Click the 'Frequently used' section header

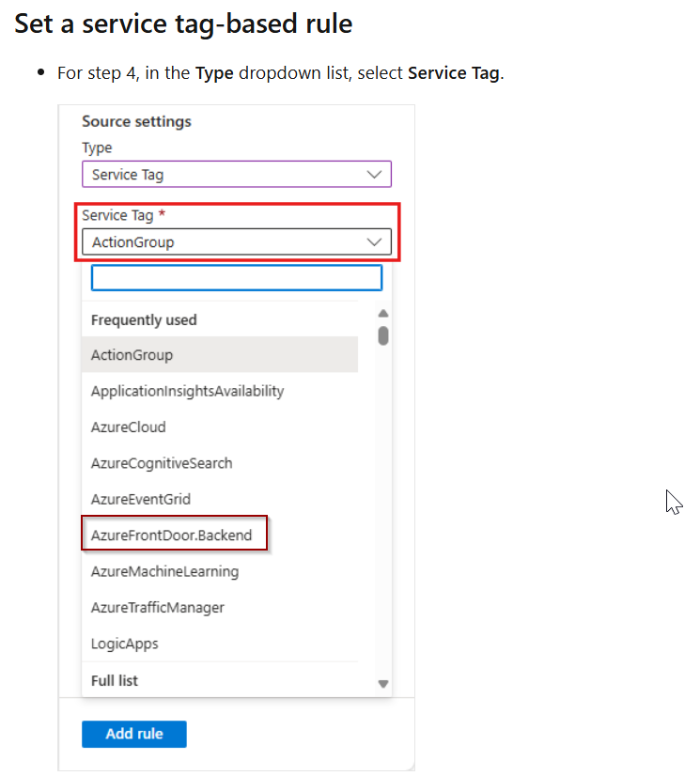pyautogui.click(x=144, y=320)
